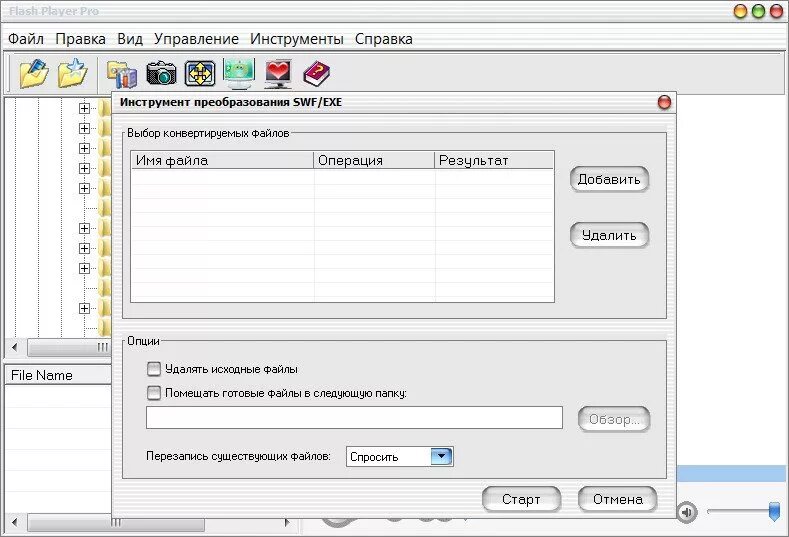The height and width of the screenshot is (537, 789).
Task: Click the favorites folder star icon
Action: pos(73,73)
